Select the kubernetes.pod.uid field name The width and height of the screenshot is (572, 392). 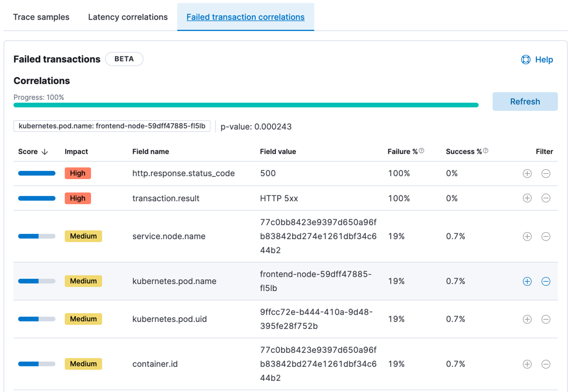(170, 319)
